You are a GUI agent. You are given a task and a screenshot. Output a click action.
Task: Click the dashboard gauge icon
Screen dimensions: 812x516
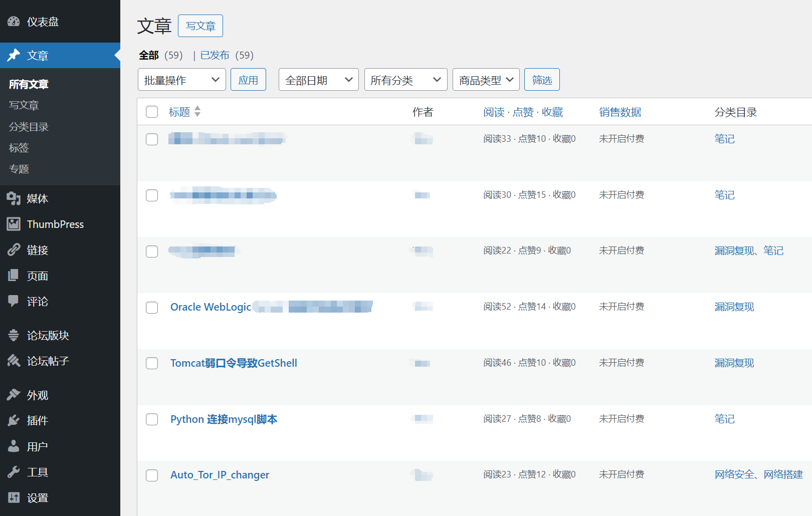click(14, 22)
